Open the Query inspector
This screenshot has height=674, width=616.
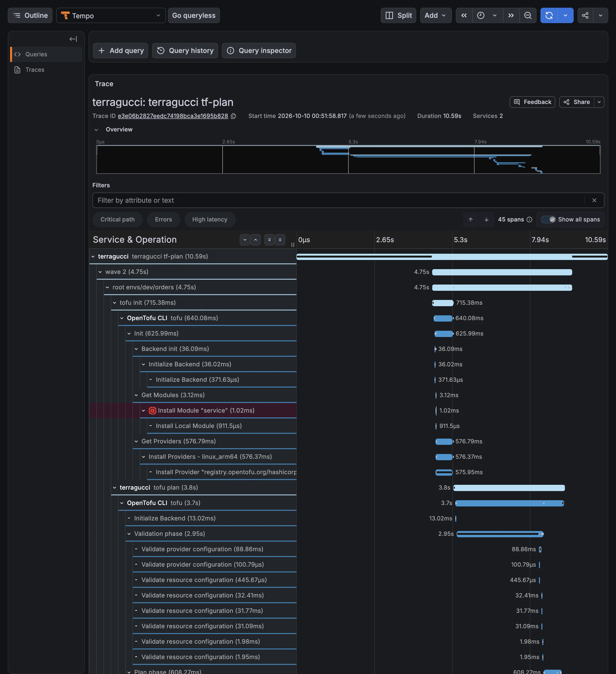pos(259,51)
